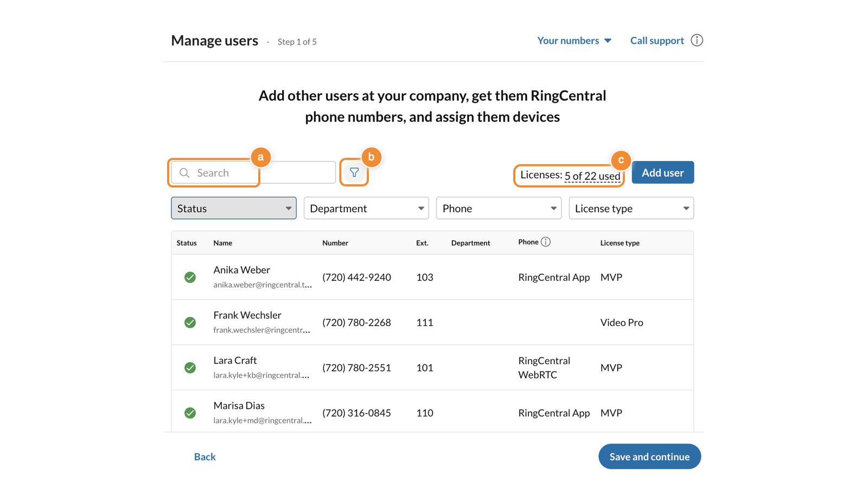
Task: Click the Call support link
Action: coord(656,41)
